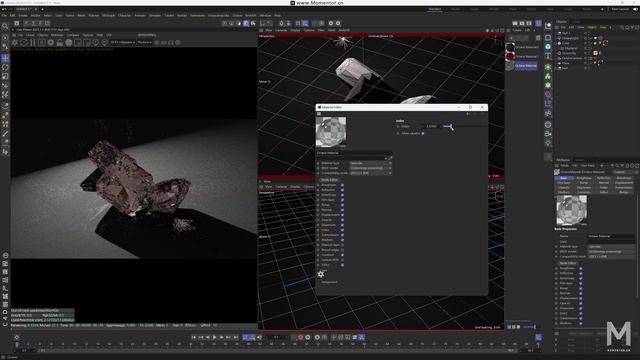The width and height of the screenshot is (640, 360).
Task: Click the Material Editor hamburger menu icon
Action: coord(319,114)
